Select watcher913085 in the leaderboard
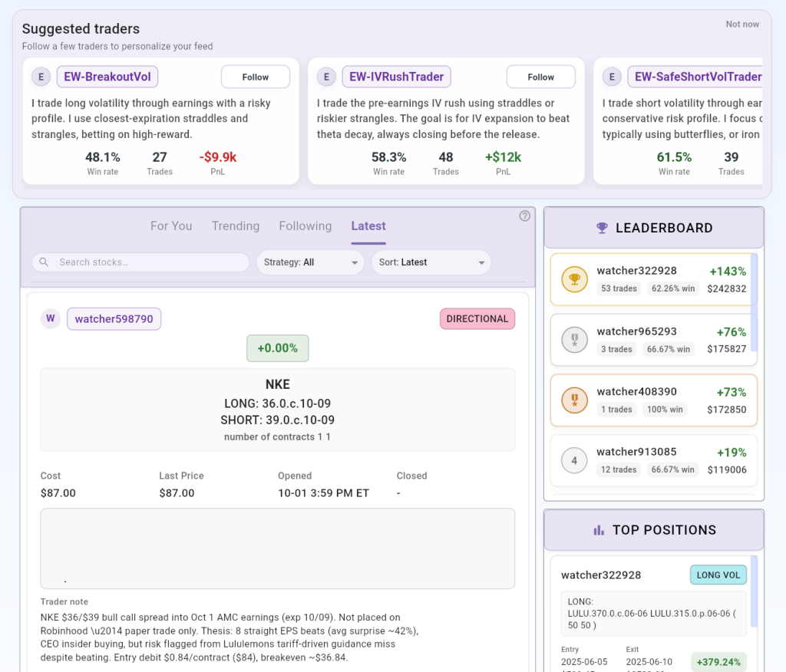 (x=654, y=460)
